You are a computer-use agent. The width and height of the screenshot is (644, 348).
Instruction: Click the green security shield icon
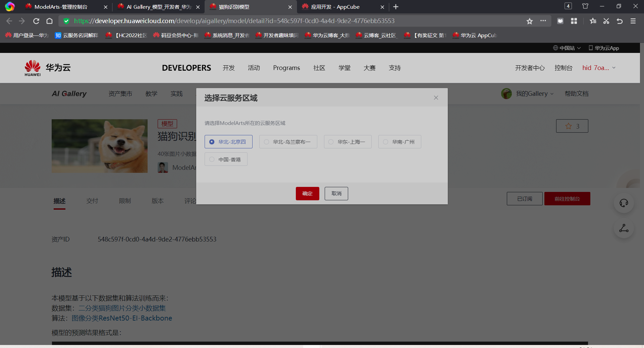[66, 21]
